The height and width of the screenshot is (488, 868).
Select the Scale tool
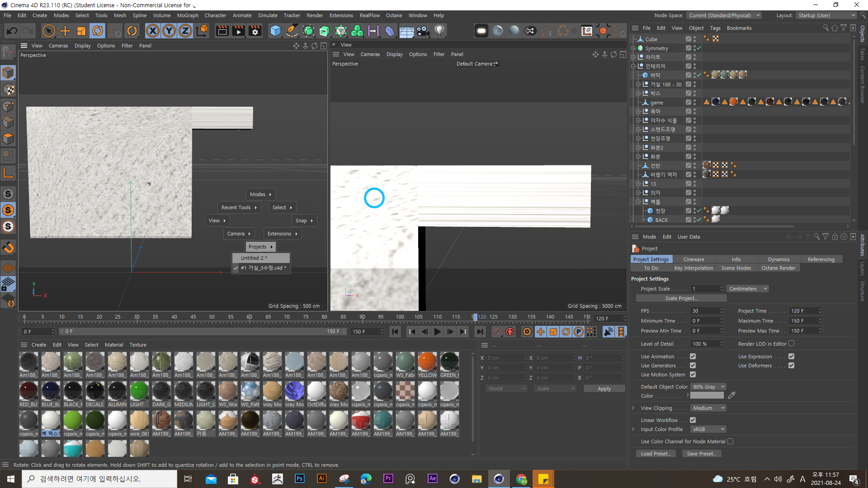[81, 31]
